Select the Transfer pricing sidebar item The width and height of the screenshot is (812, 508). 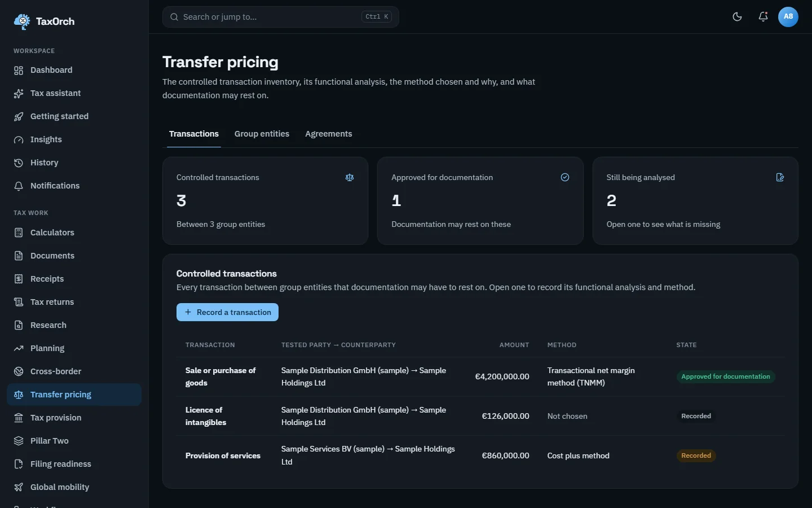74,395
